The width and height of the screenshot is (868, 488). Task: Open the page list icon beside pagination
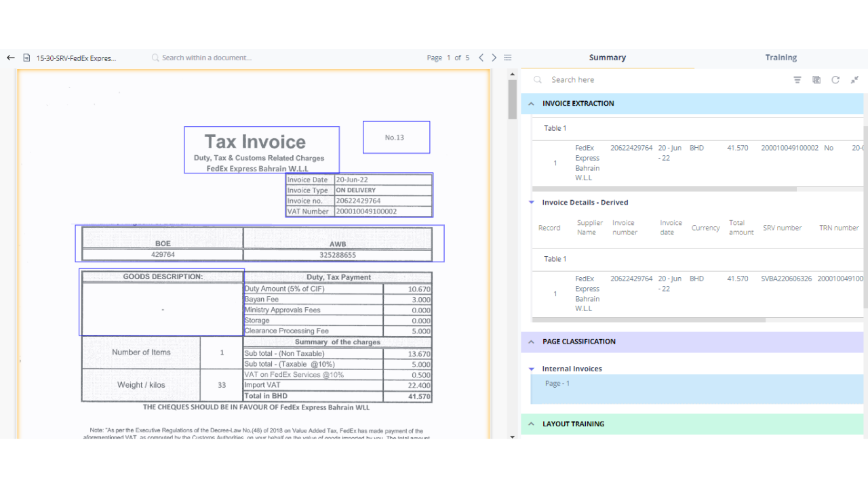tap(507, 58)
